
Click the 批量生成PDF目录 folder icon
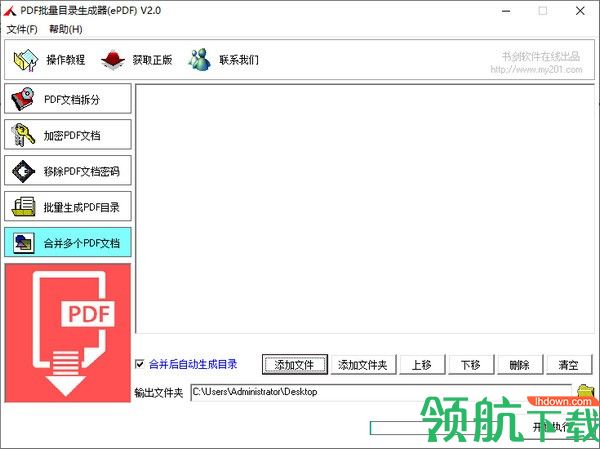click(23, 207)
